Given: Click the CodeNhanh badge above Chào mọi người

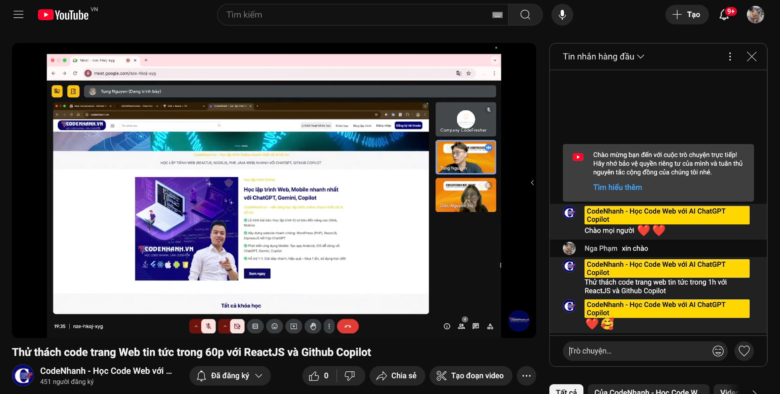Looking at the screenshot, I should pos(667,215).
